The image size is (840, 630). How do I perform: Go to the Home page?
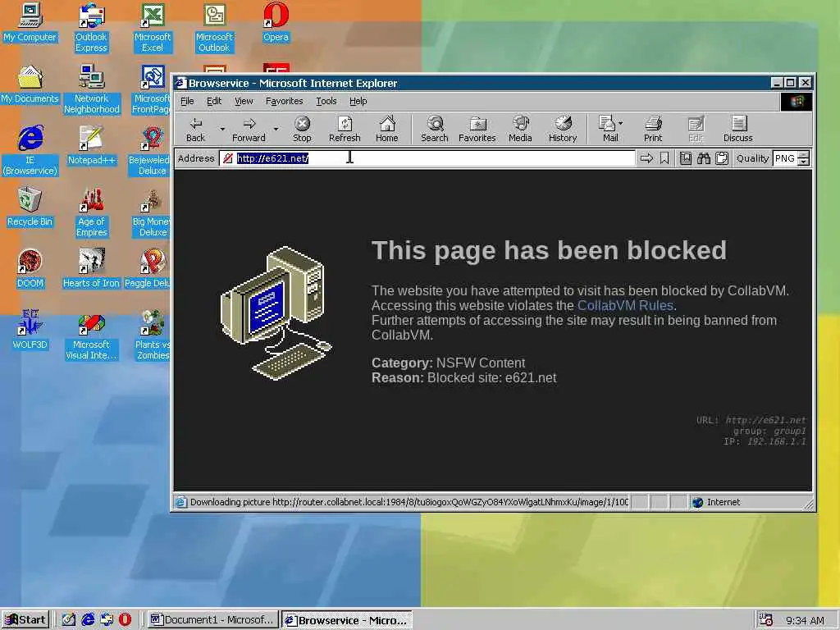(x=387, y=129)
